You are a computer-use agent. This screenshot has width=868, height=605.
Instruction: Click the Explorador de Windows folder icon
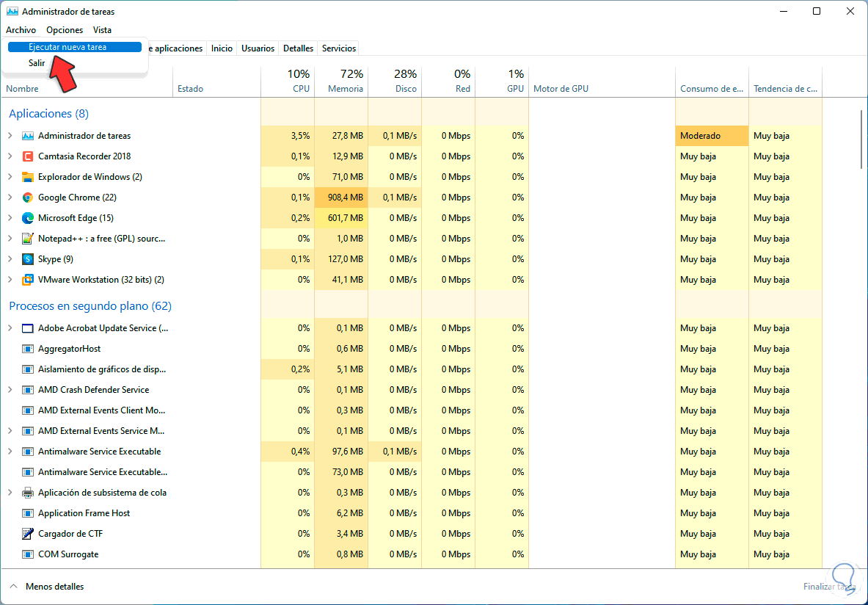(x=28, y=177)
